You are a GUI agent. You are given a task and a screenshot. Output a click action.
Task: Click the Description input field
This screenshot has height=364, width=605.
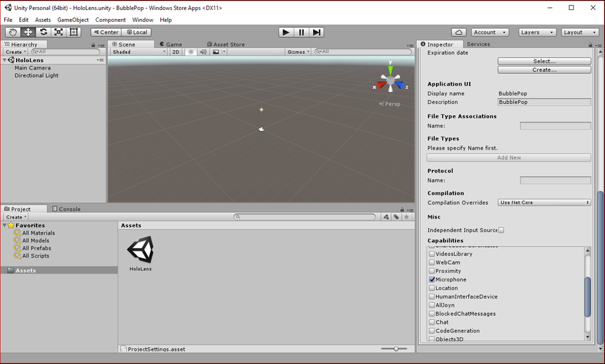point(544,102)
